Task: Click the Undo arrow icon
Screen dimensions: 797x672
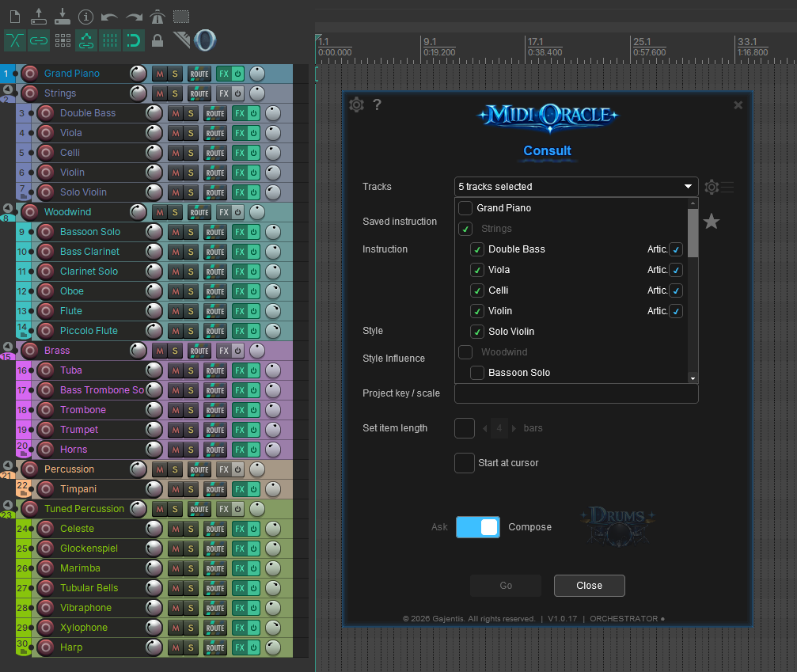Action: coord(109,17)
